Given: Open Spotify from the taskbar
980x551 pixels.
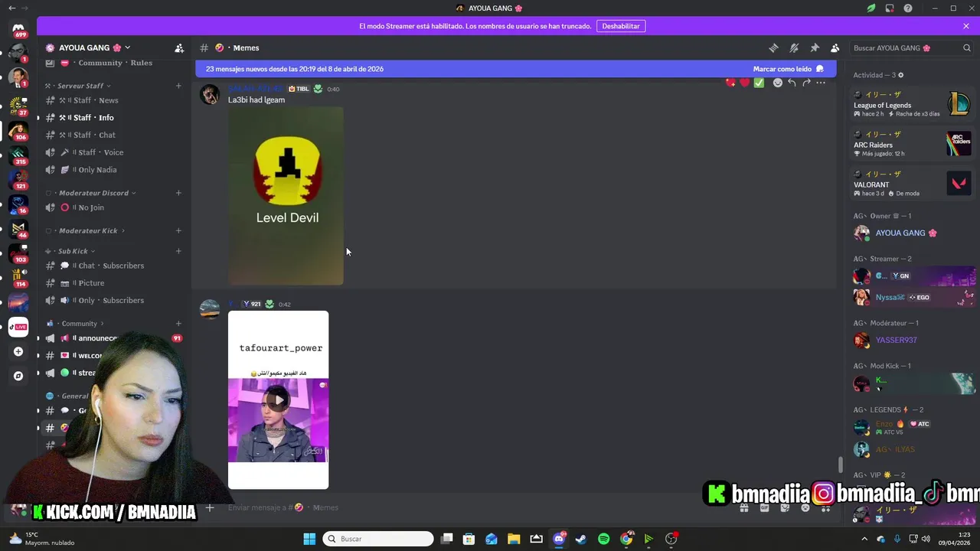Looking at the screenshot, I should (x=603, y=539).
